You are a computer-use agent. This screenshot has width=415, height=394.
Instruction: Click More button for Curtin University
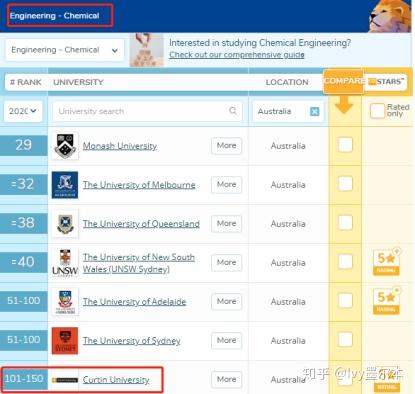point(226,380)
